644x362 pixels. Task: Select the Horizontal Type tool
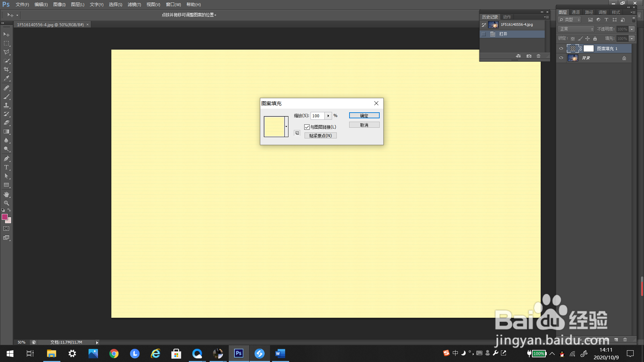[x=6, y=167]
